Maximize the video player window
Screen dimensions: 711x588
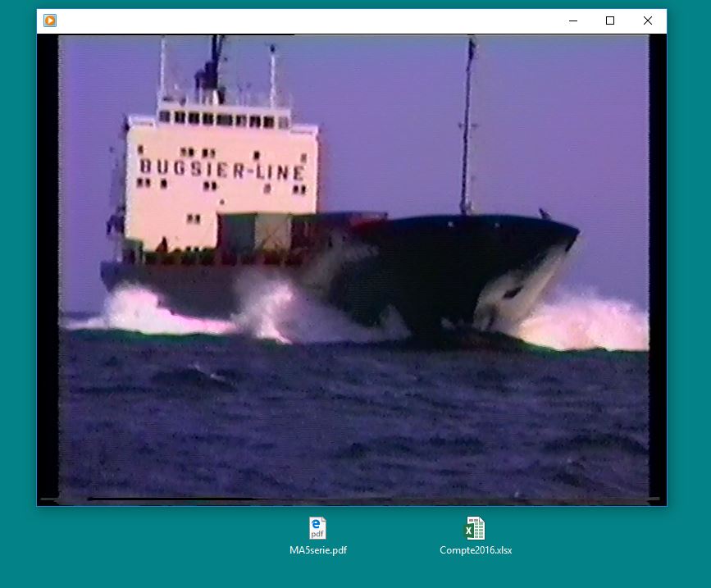[x=610, y=21]
